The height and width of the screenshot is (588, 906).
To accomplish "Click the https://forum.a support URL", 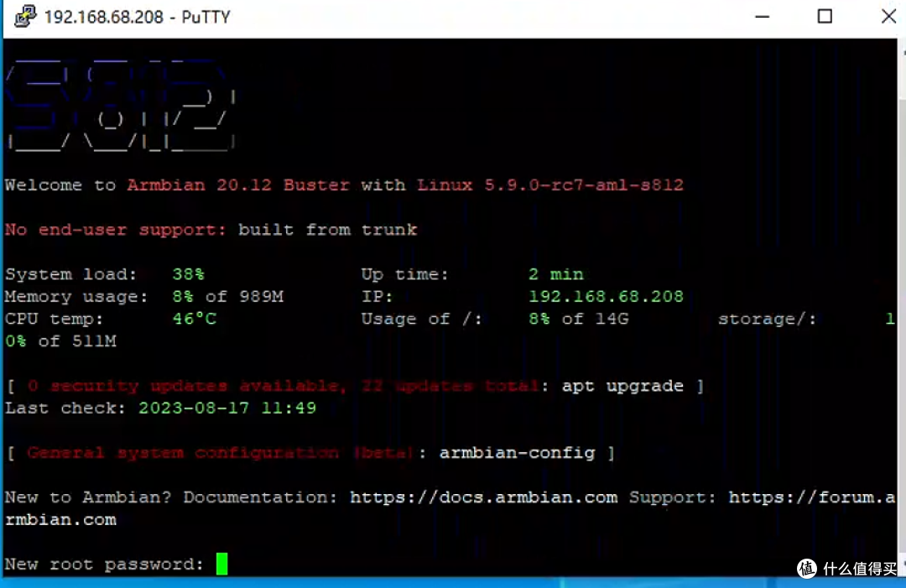I will 812,497.
